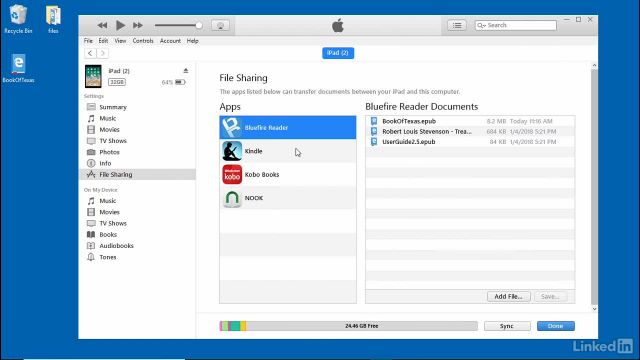The height and width of the screenshot is (360, 640).
Task: Open the Account menu
Action: tap(170, 41)
